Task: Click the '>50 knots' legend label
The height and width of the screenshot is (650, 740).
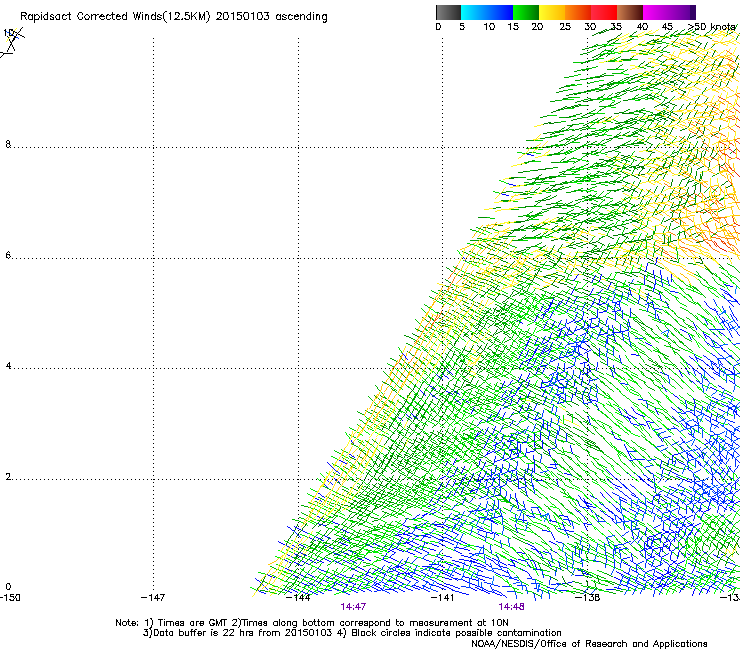Action: click(x=711, y=27)
